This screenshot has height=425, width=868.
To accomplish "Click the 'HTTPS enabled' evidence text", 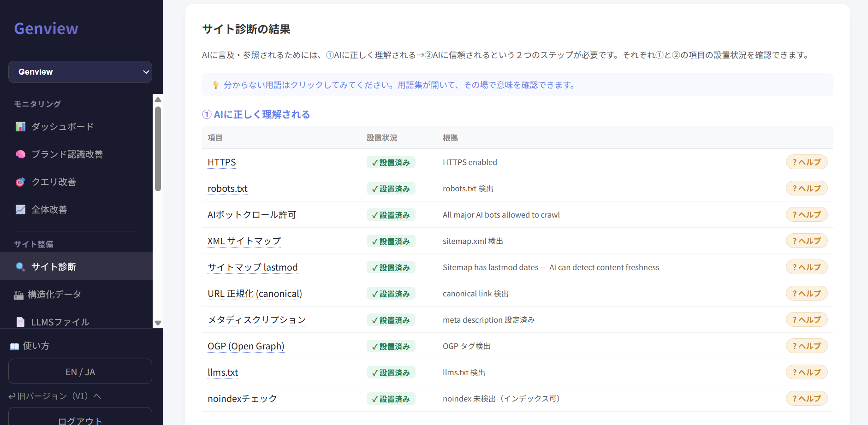I will pos(470,162).
